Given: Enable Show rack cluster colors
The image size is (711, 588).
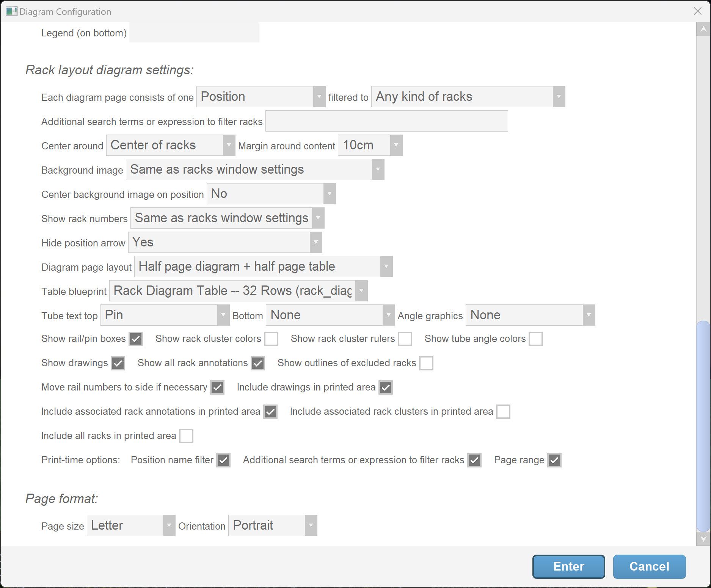Looking at the screenshot, I should click(271, 339).
